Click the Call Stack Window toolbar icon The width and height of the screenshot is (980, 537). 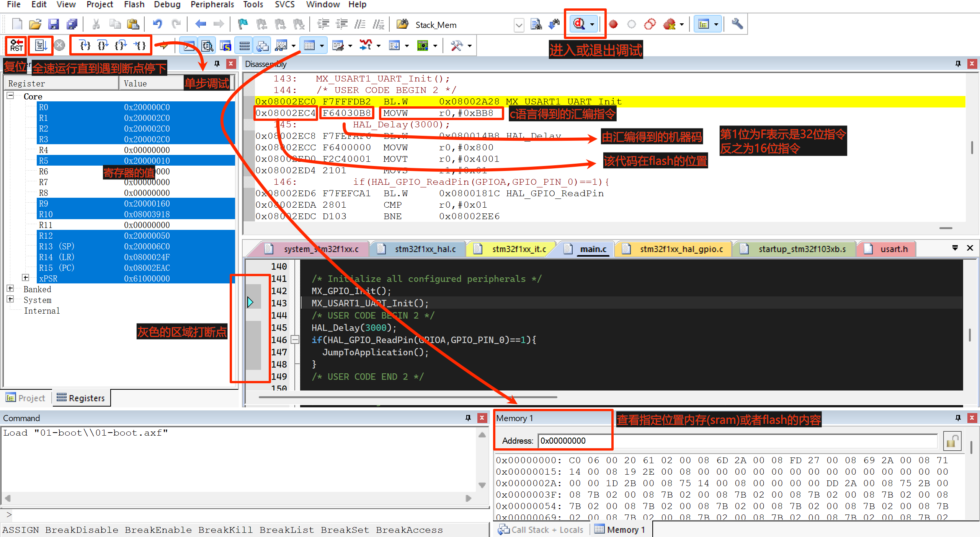click(x=263, y=46)
